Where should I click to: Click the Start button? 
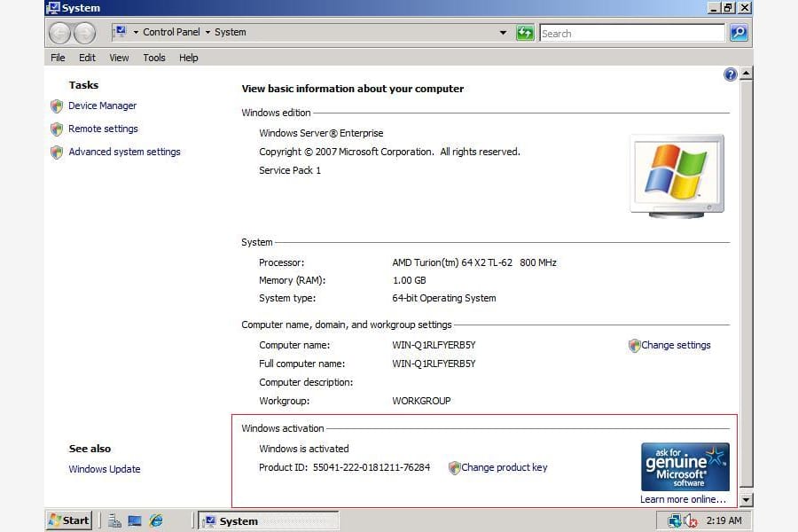tap(68, 520)
